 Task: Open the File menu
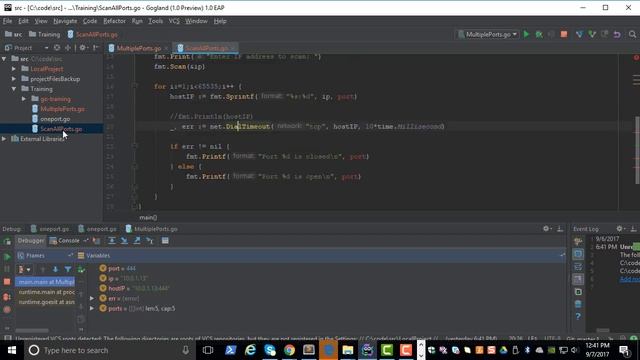coord(7,21)
